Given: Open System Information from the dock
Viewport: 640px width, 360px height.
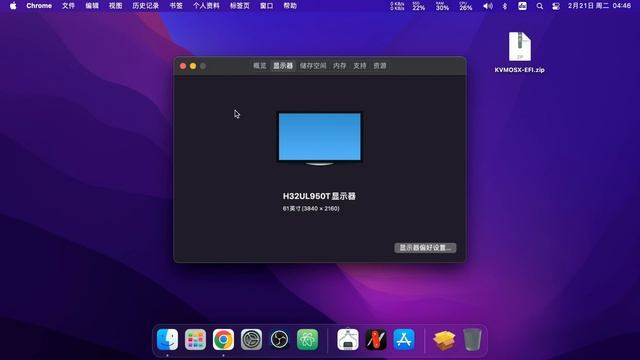Looking at the screenshot, I should [348, 339].
